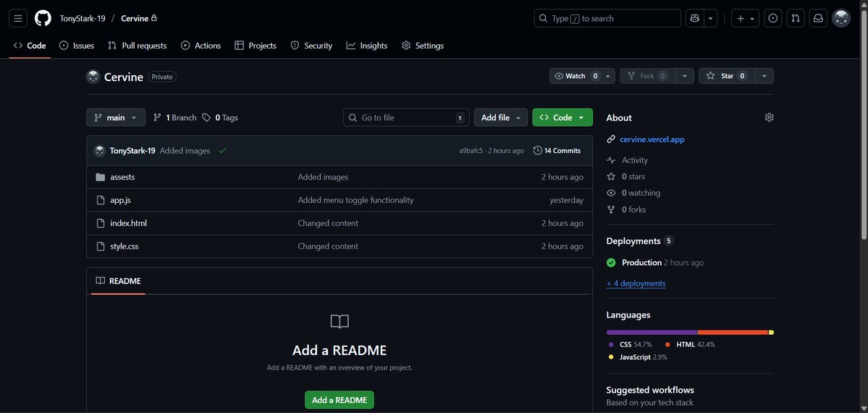
Task: Open the cervine.vercel.app link
Action: pos(652,140)
